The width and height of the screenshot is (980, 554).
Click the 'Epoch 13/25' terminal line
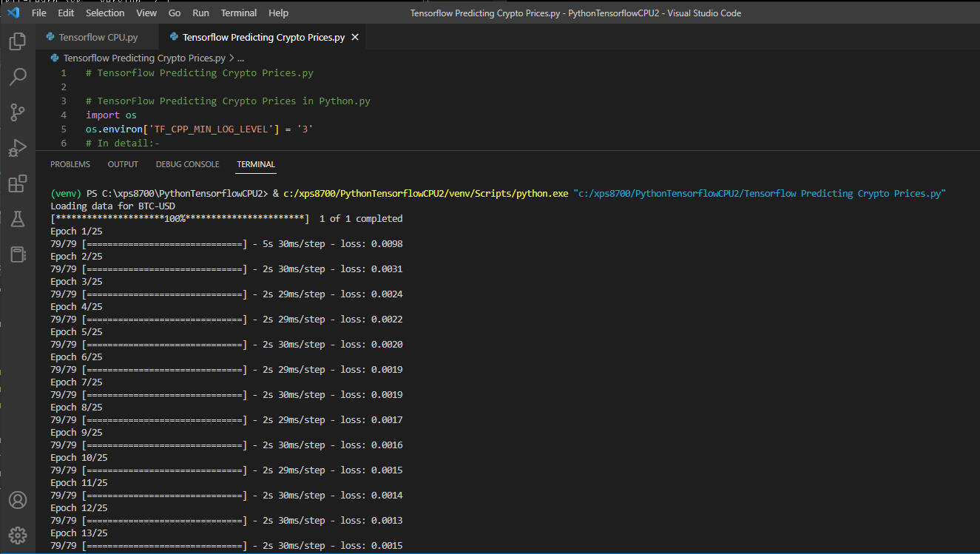79,533
